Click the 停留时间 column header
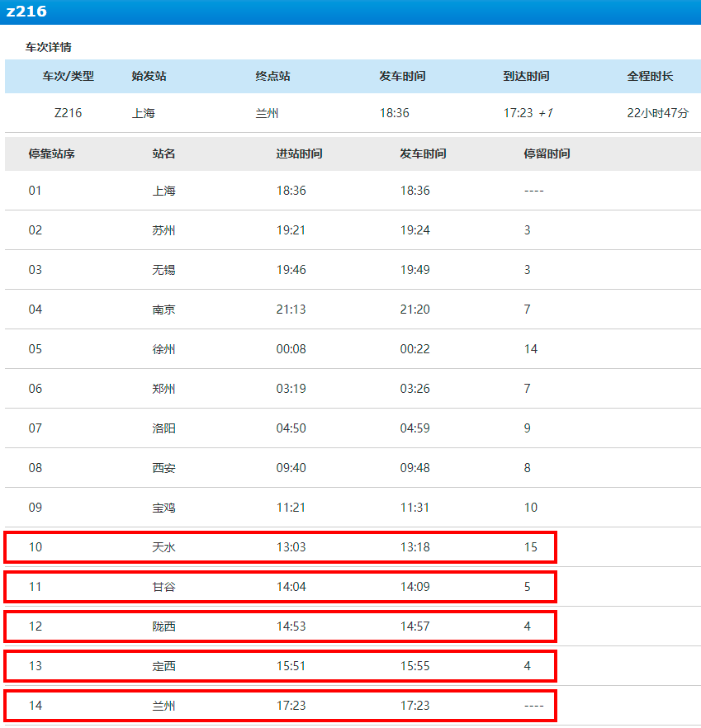The height and width of the screenshot is (728, 701). (547, 154)
